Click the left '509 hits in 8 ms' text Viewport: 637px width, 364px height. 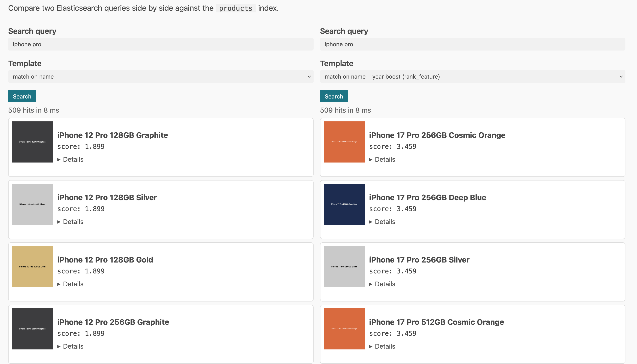[x=33, y=110]
